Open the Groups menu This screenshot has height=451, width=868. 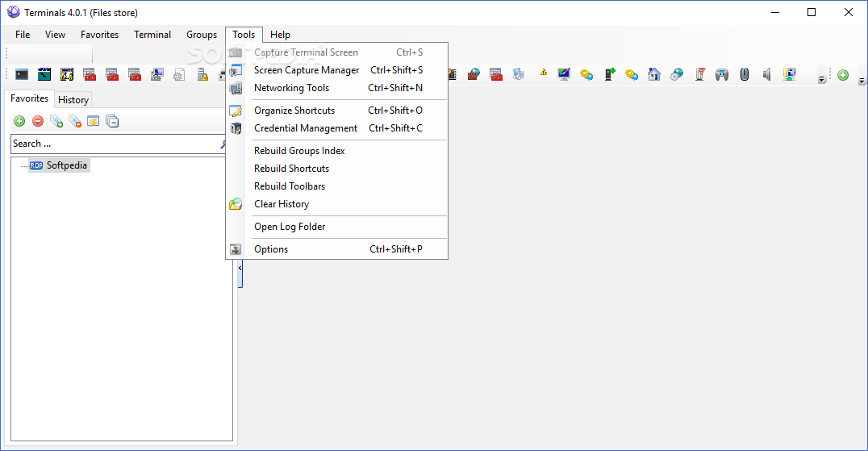[x=202, y=35]
